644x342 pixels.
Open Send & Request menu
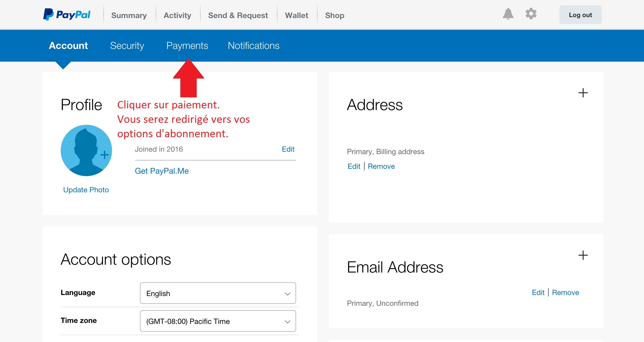238,15
